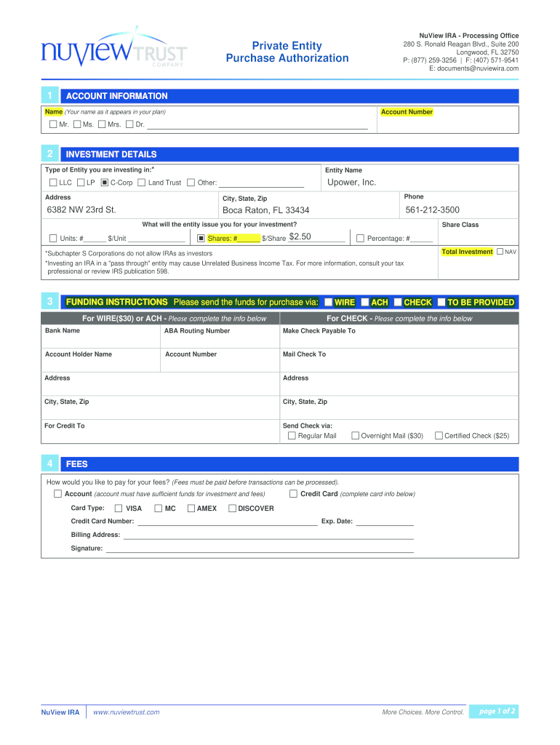Screen dimensions: 560x745
Task: Select WIRE as funding method
Action: (329, 302)
